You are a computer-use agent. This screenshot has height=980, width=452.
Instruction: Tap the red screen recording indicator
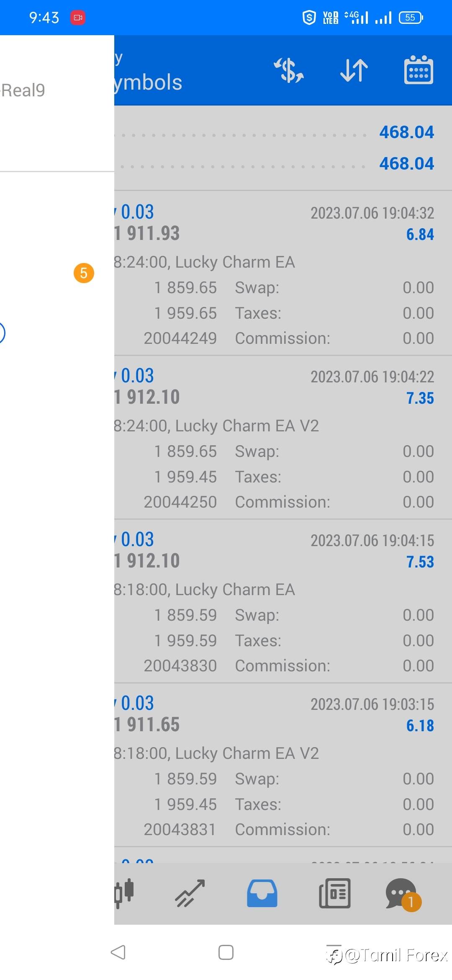(78, 18)
